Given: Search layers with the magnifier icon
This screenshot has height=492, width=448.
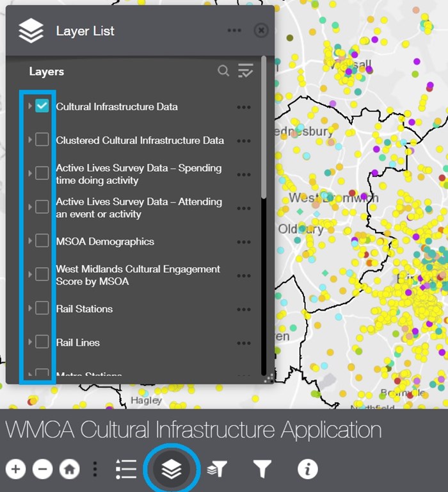Looking at the screenshot, I should point(223,71).
